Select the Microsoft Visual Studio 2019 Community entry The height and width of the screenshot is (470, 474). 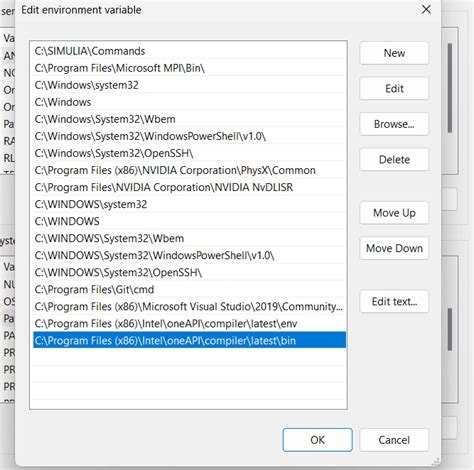point(189,306)
